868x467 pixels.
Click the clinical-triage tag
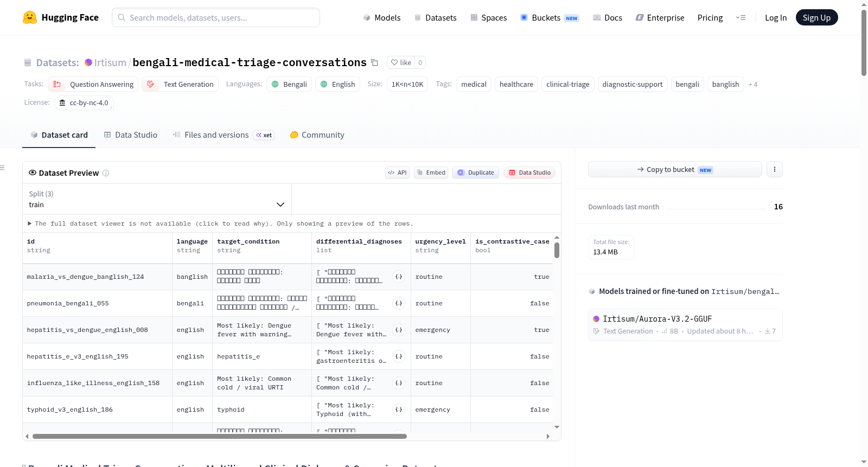coord(567,84)
